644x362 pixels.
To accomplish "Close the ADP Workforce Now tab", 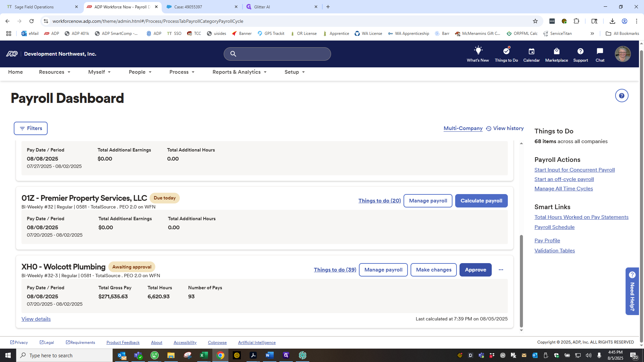I will (x=156, y=7).
